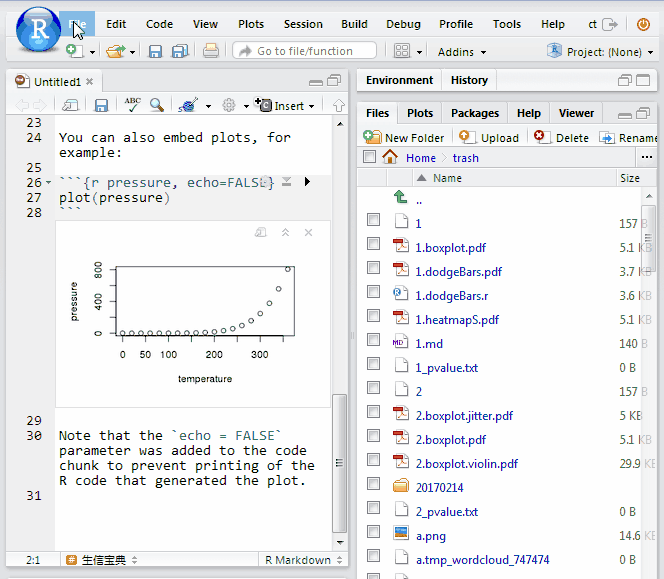Tick the checkbox for file 1.boxplot.pdf
This screenshot has height=579, width=664.
373,244
